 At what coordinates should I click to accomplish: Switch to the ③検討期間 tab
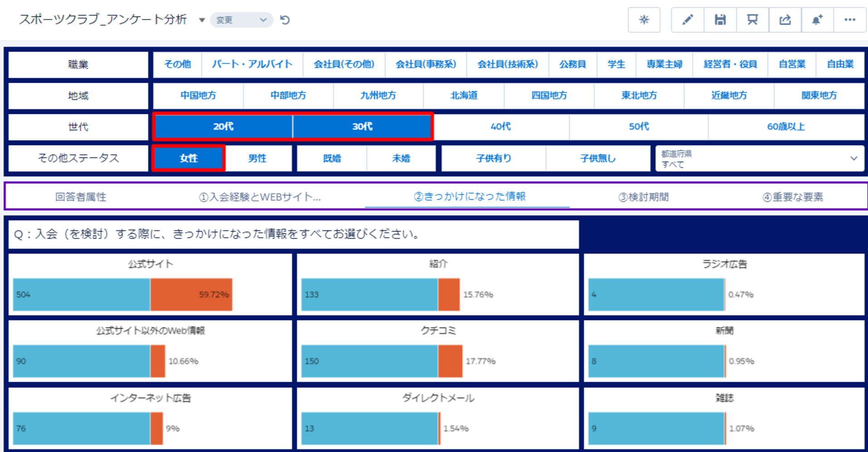point(644,197)
